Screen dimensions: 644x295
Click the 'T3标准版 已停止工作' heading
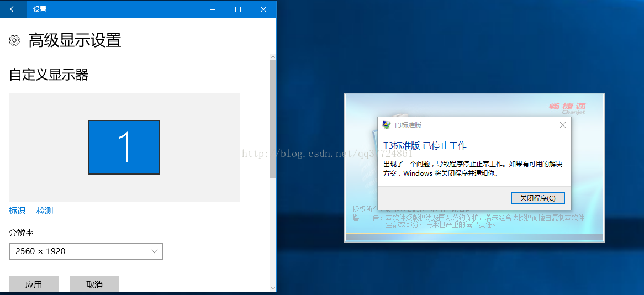point(425,145)
